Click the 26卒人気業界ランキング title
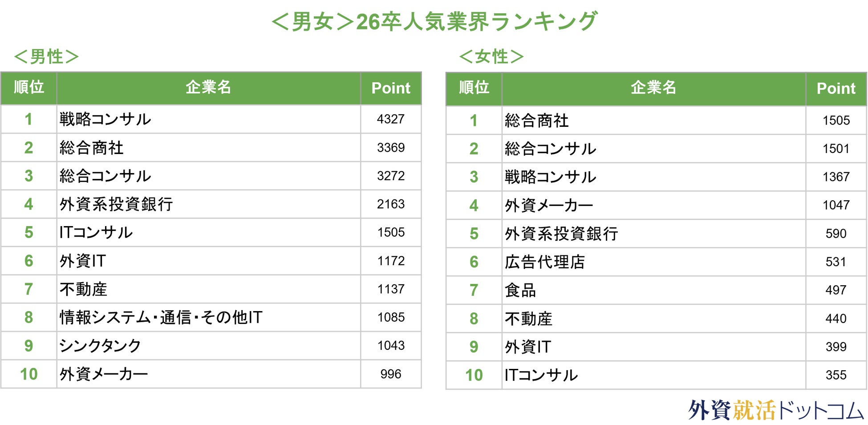 (x=434, y=21)
